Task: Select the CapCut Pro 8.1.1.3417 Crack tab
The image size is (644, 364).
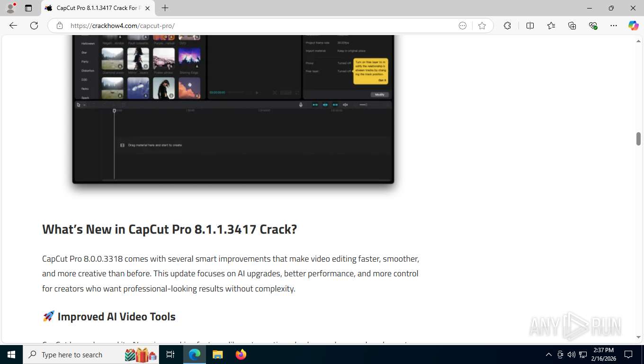Action: [97, 8]
